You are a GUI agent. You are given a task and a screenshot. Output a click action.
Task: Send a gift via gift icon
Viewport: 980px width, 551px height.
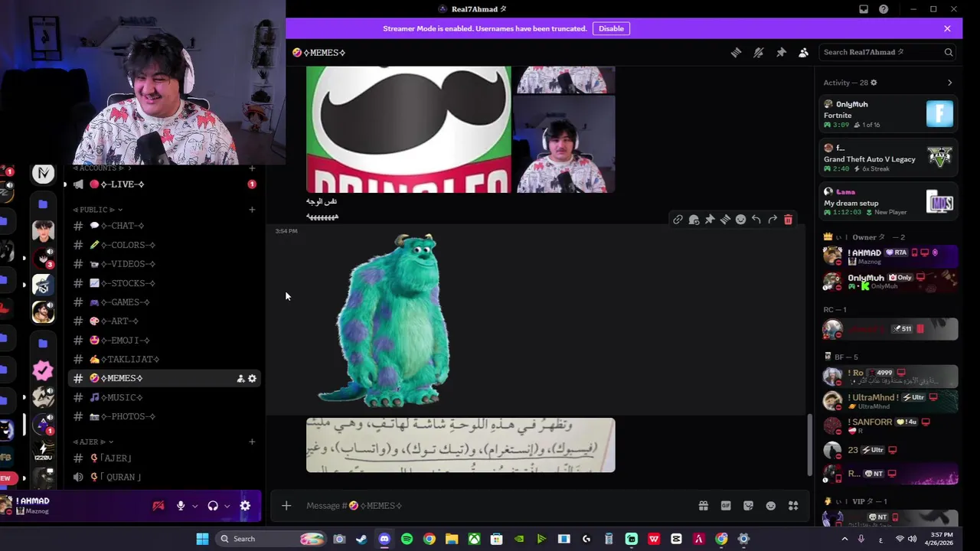pos(703,506)
